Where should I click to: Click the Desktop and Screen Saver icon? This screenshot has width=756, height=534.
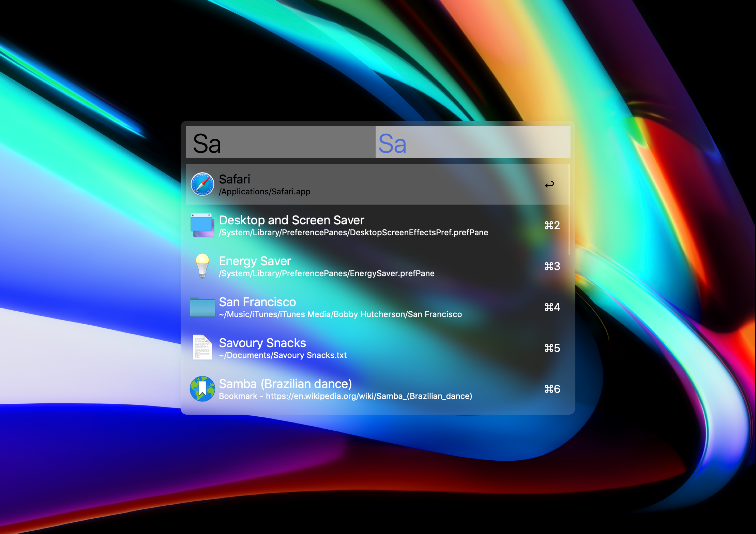coord(202,225)
